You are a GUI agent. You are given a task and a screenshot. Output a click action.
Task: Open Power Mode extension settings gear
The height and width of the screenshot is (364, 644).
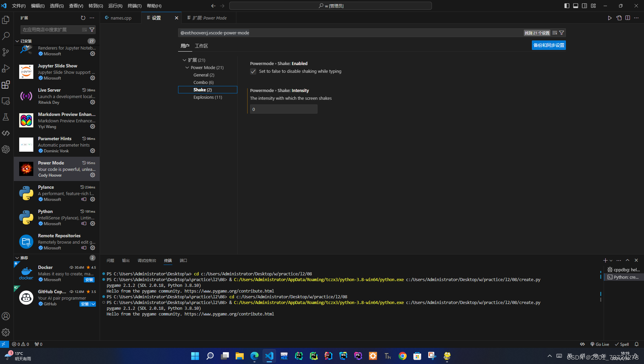pos(92,175)
